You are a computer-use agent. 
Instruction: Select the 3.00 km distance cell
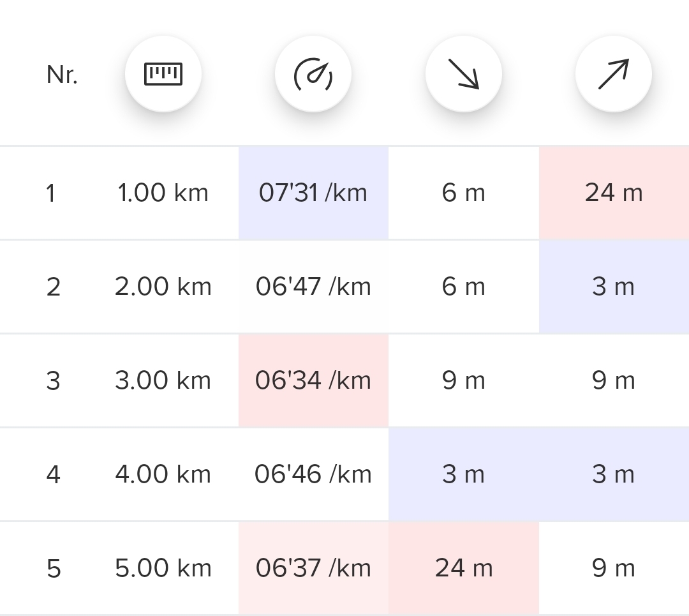pos(163,380)
